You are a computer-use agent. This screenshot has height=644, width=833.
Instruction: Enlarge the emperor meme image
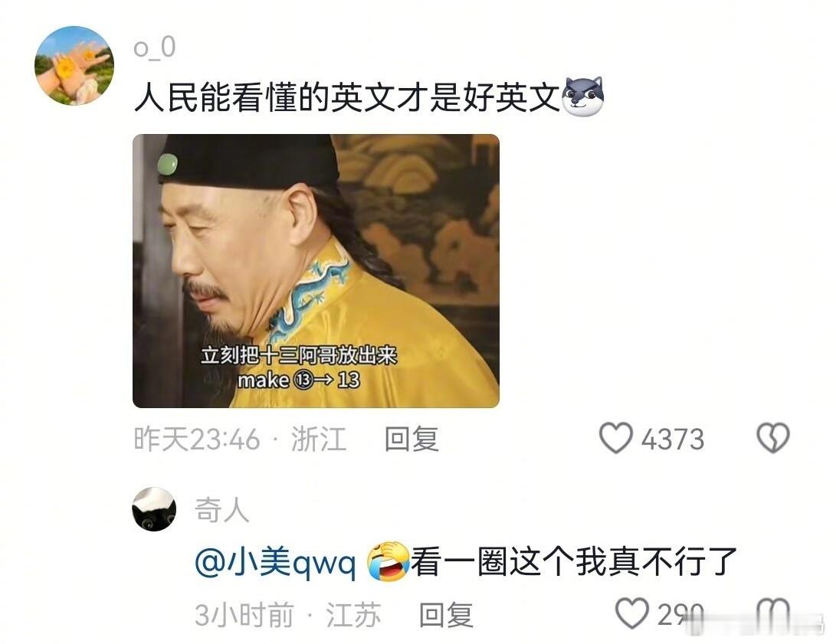(x=316, y=271)
